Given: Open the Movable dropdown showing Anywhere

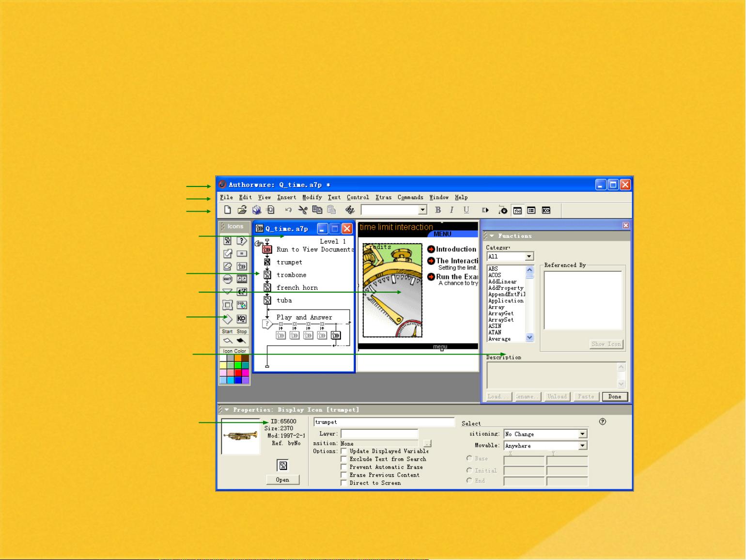Looking at the screenshot, I should pos(583,446).
